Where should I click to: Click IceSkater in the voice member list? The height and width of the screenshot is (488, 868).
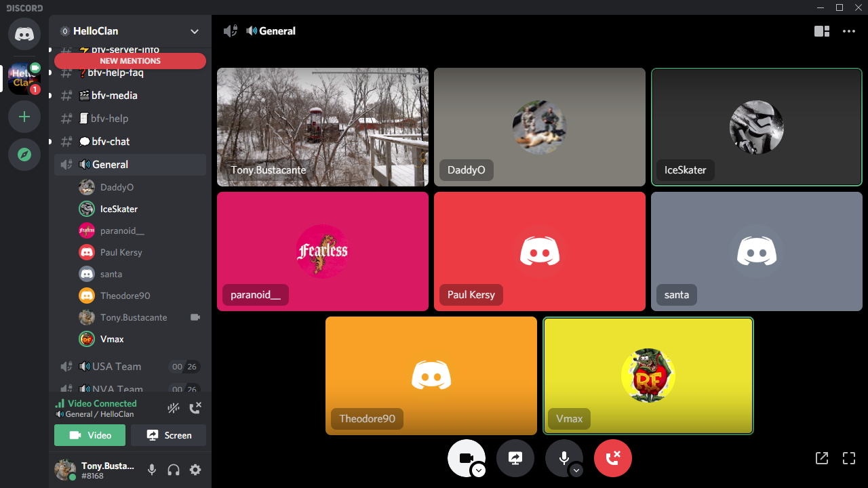point(141,209)
